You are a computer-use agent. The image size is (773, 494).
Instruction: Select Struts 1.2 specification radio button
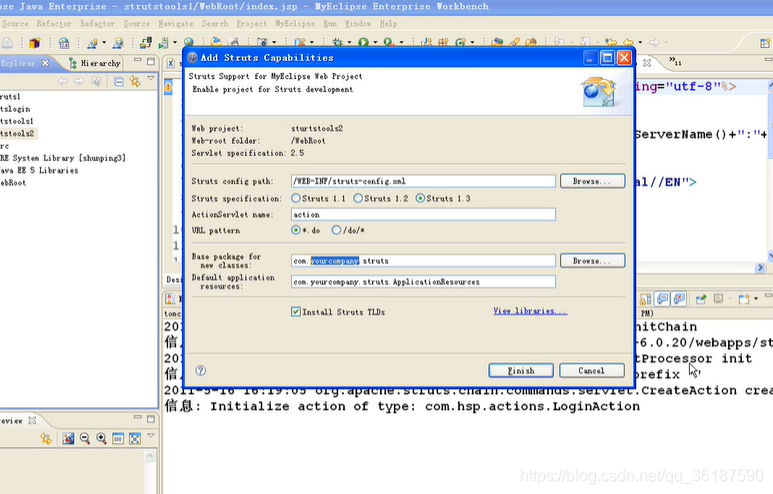pyautogui.click(x=358, y=198)
